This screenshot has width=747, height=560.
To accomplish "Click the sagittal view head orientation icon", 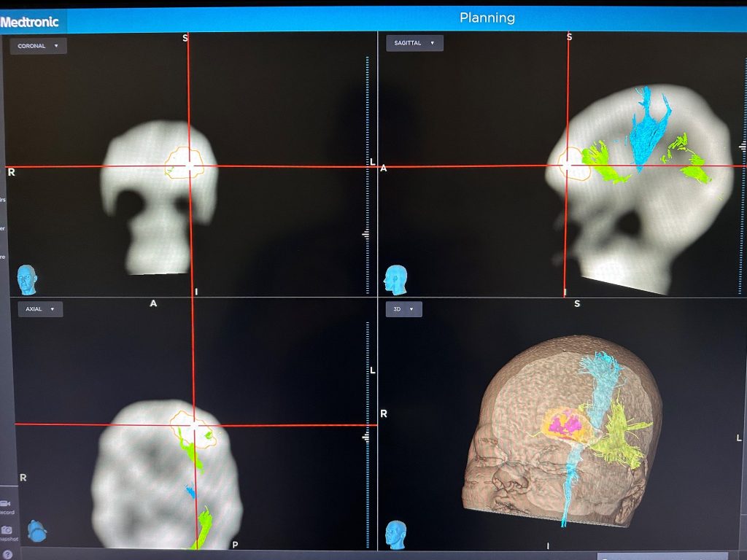I will 396,280.
